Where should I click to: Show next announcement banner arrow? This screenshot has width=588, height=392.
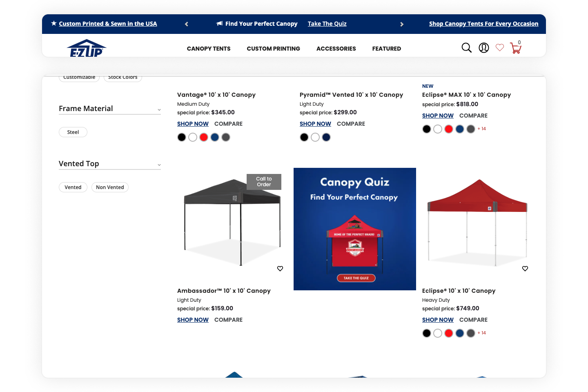click(402, 24)
